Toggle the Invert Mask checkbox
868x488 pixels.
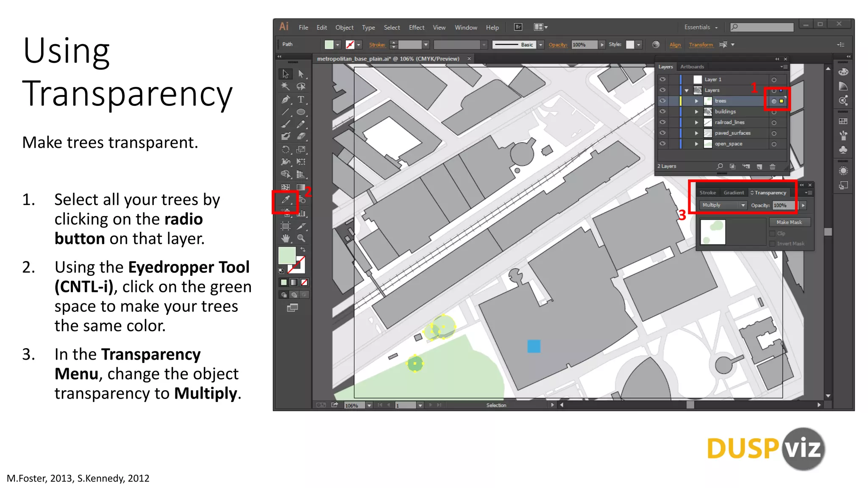(x=772, y=244)
